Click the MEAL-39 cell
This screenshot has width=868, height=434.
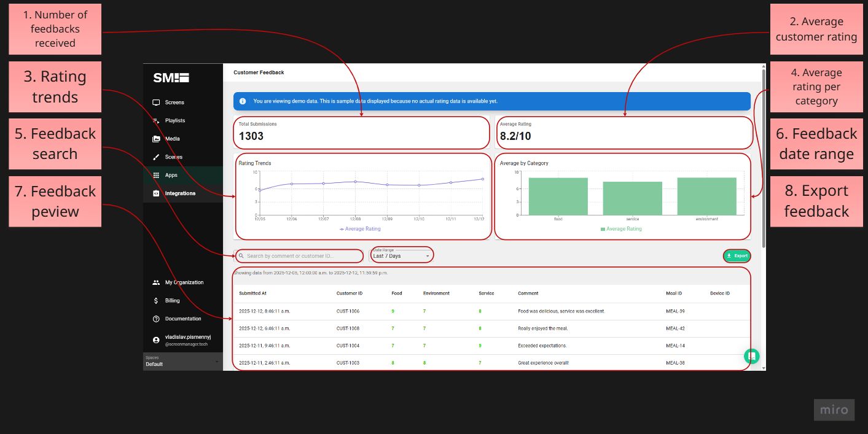click(x=675, y=311)
